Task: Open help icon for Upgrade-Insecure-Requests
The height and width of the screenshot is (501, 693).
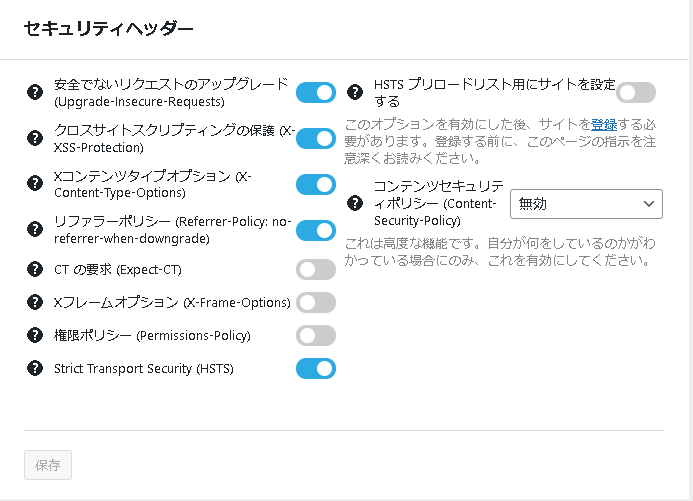Action: coord(35,92)
